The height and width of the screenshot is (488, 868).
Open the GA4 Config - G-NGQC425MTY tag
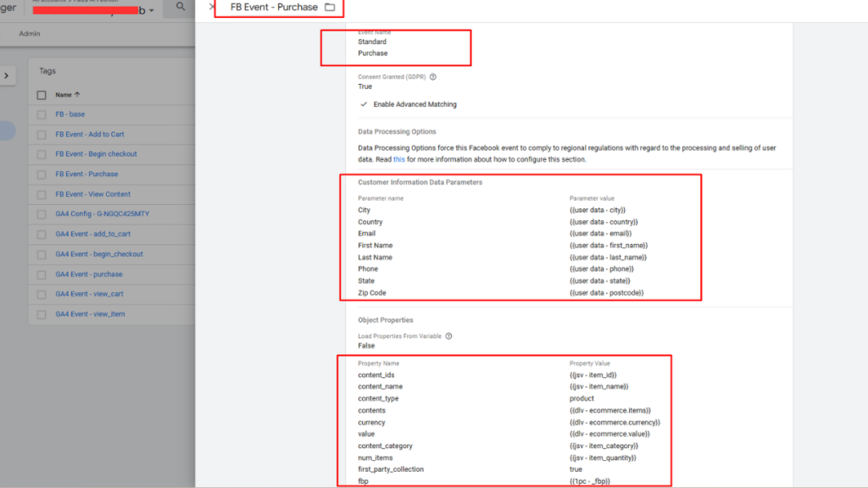(x=103, y=213)
